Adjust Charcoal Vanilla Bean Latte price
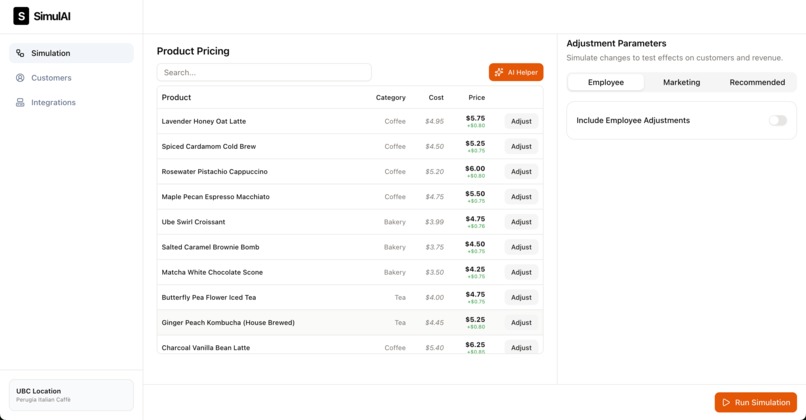The height and width of the screenshot is (420, 806). tap(521, 348)
